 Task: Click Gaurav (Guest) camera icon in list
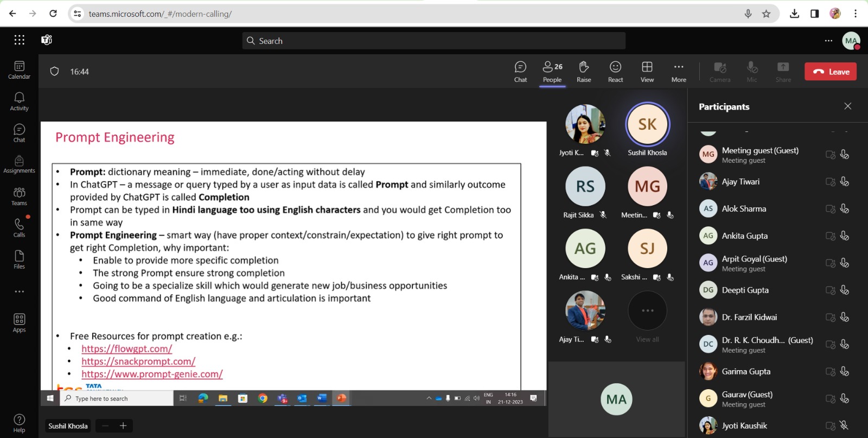pos(830,399)
